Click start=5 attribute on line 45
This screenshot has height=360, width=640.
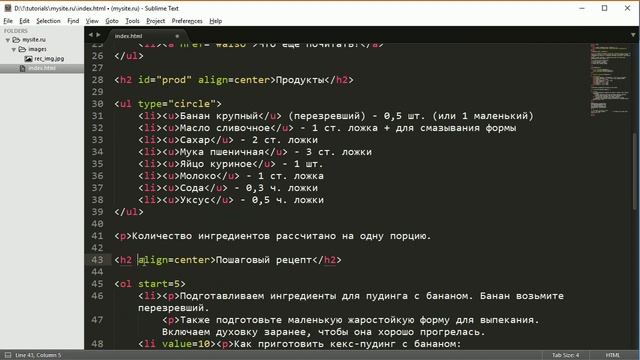tap(159, 284)
